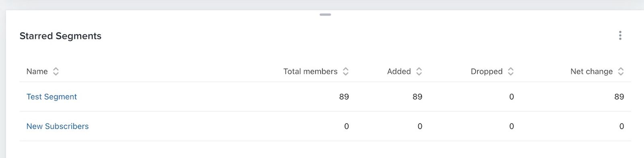Open the Test Segment link
This screenshot has width=644, height=158.
coord(52,97)
